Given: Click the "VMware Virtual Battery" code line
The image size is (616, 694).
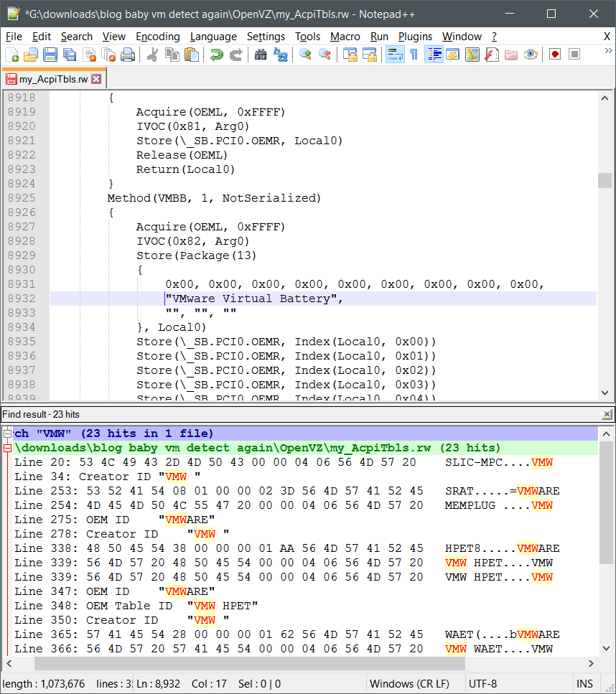Looking at the screenshot, I should click(254, 299).
